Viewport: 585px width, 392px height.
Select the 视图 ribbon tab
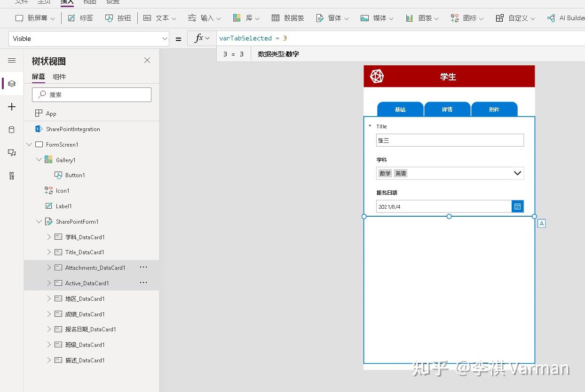pos(89,2)
